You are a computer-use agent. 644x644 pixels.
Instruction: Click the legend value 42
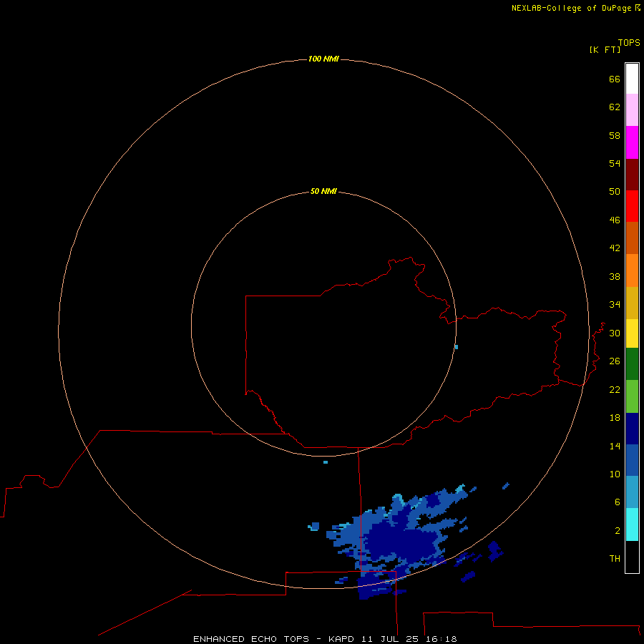click(615, 248)
